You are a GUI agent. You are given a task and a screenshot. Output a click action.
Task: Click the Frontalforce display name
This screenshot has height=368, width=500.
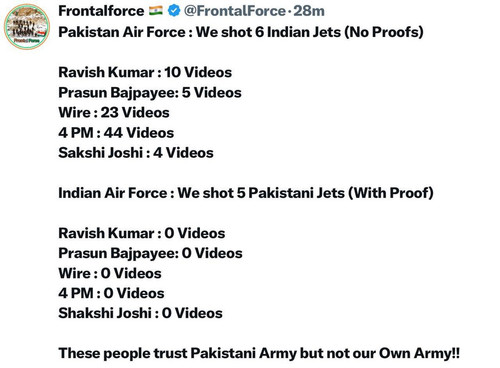101,11
